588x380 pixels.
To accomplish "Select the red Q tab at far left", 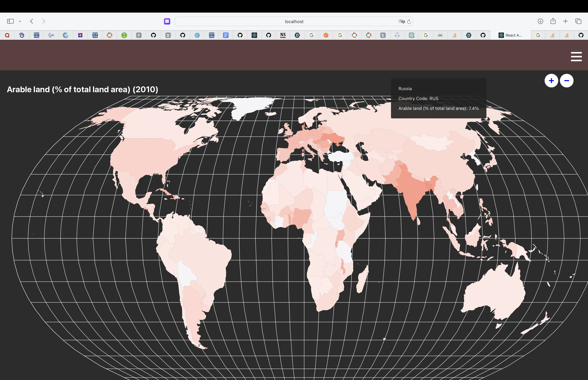I will [7, 35].
